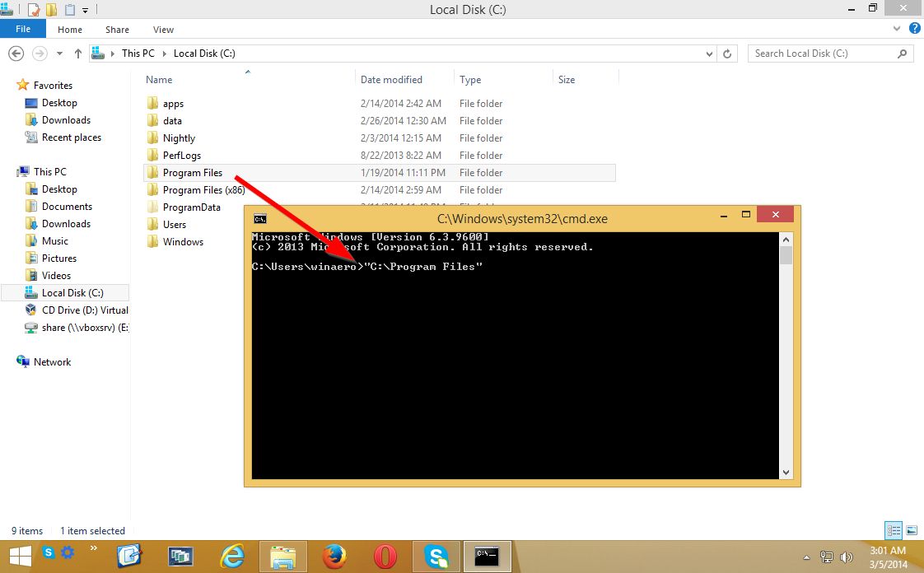Go up one folder level

[x=77, y=54]
